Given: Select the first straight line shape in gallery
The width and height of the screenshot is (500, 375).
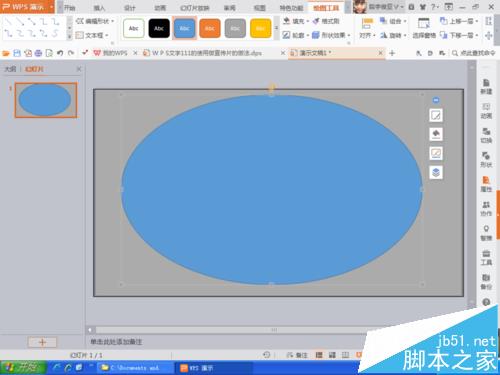Looking at the screenshot, I should [8, 22].
